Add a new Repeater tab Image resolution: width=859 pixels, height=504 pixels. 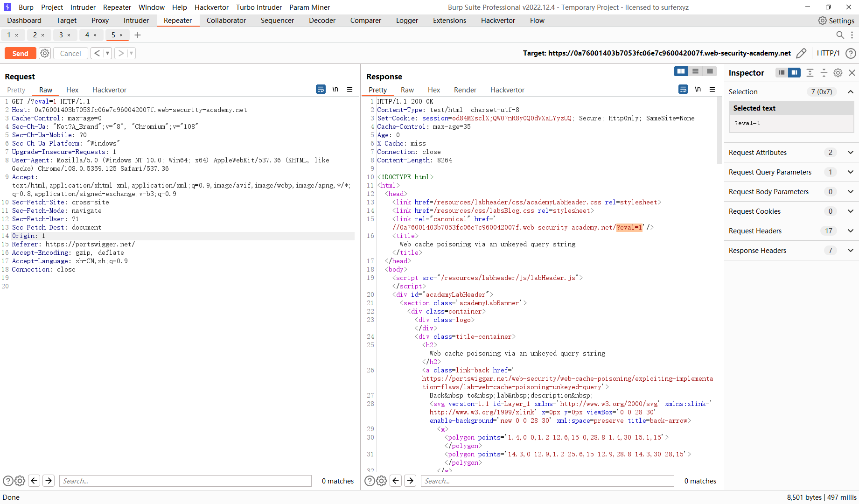click(138, 35)
